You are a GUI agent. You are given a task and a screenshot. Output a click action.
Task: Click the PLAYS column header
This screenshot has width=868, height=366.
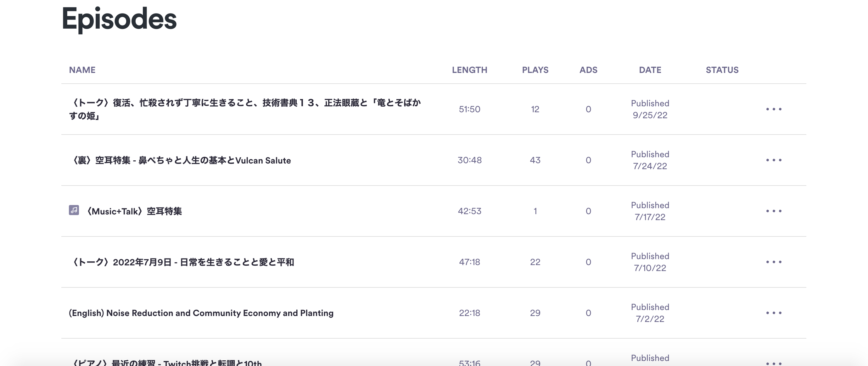coord(535,70)
